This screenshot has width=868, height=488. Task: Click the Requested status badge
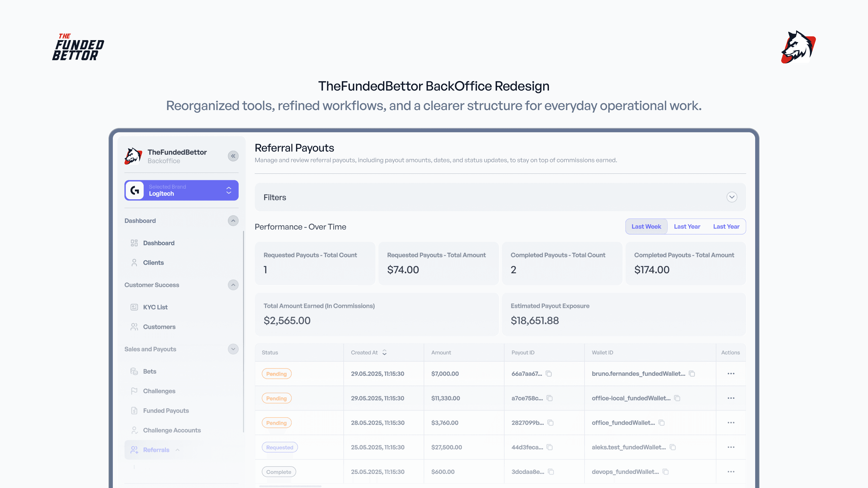[279, 447]
